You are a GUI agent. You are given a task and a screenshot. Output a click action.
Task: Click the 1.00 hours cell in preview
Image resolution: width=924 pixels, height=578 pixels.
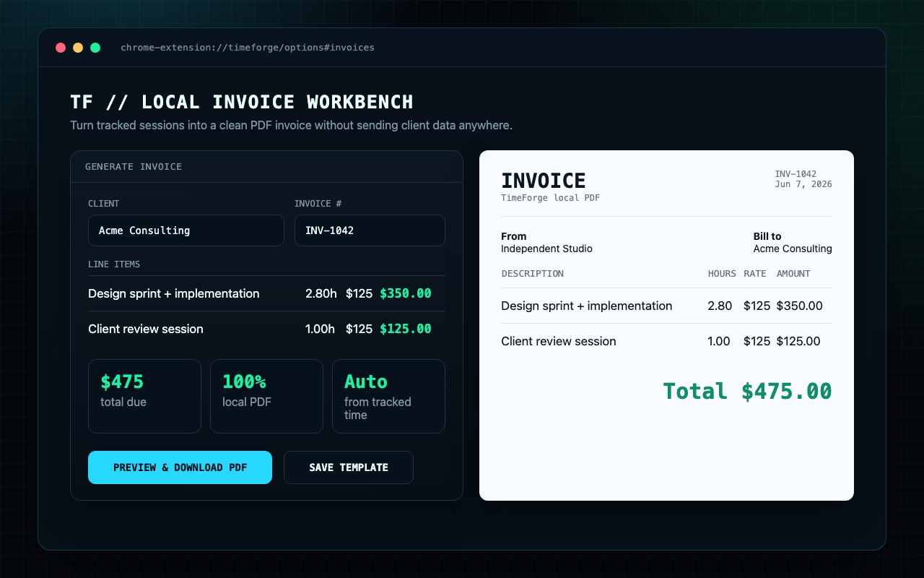click(719, 341)
